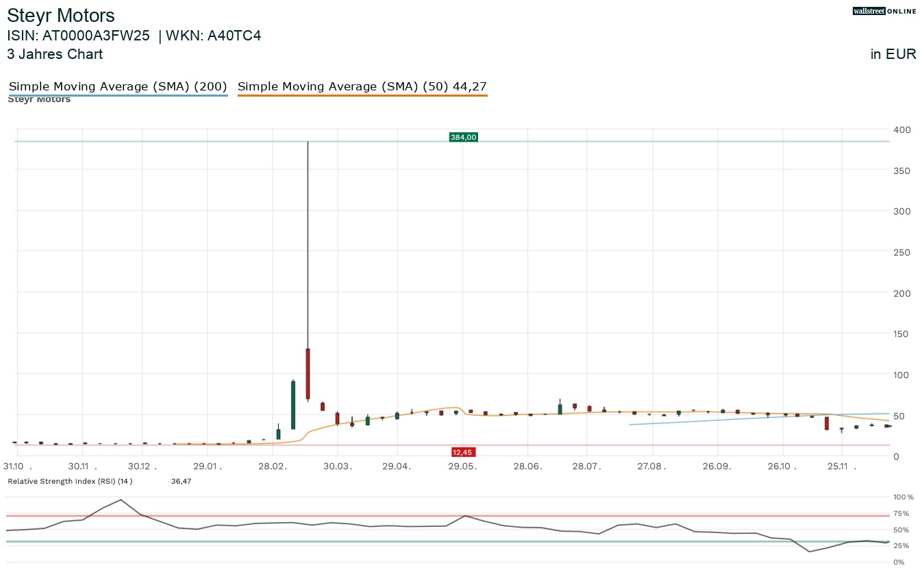Click the wallstreet:ONLINE logo
Screen dimensions: 924x581
point(884,11)
